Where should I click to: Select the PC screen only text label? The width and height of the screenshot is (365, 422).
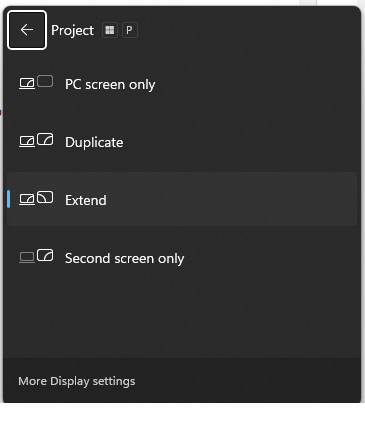tap(110, 85)
